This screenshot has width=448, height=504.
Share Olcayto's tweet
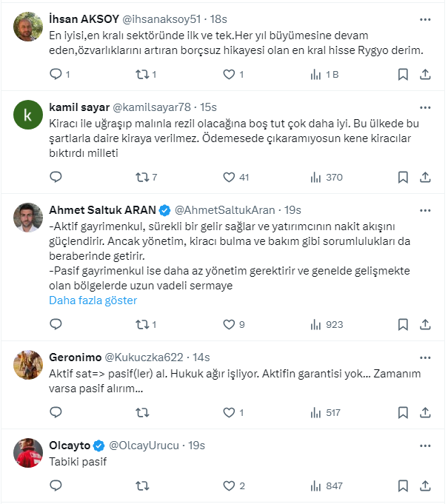coord(425,485)
